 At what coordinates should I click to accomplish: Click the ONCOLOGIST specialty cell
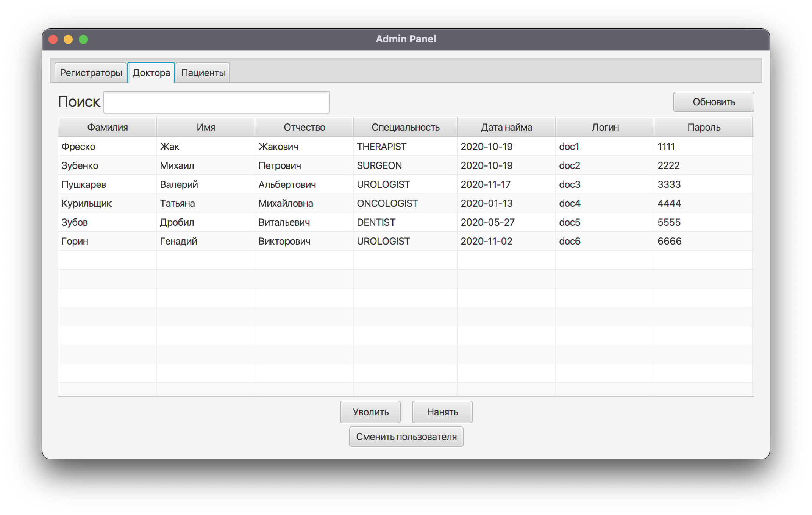[x=405, y=203]
